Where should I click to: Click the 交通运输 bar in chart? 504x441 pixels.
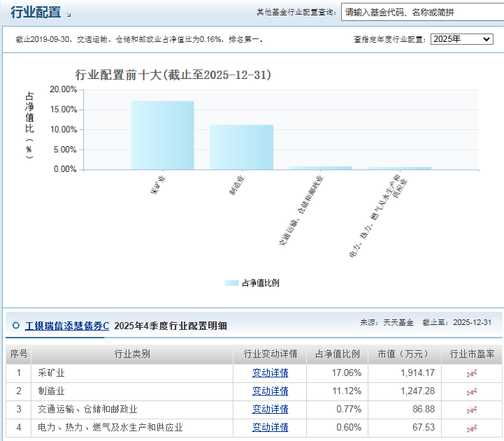point(321,168)
